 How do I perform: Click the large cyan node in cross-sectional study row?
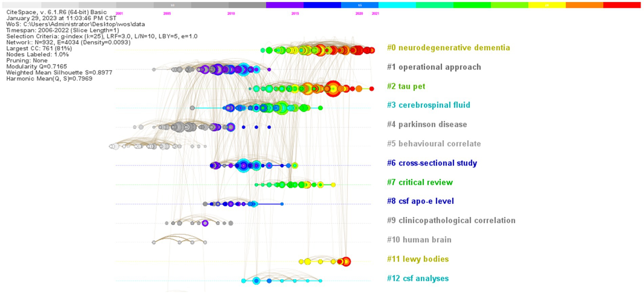243,165
